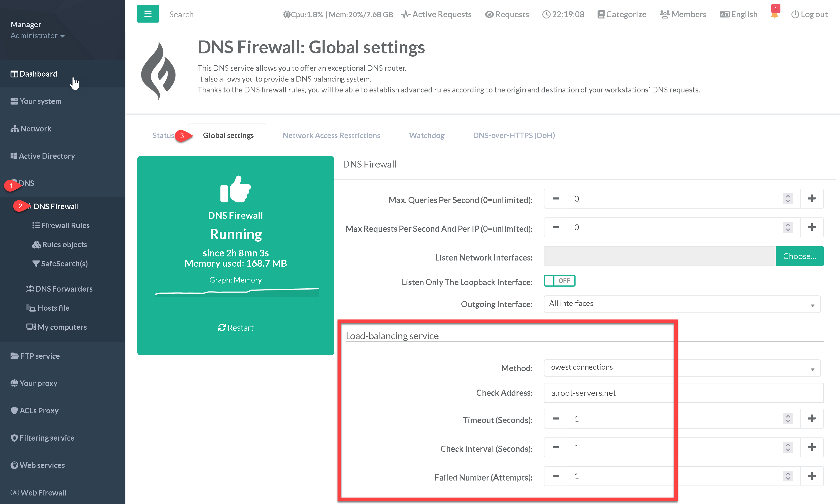This screenshot has width=840, height=504.
Task: Open the Watchdog tab
Action: pos(427,136)
